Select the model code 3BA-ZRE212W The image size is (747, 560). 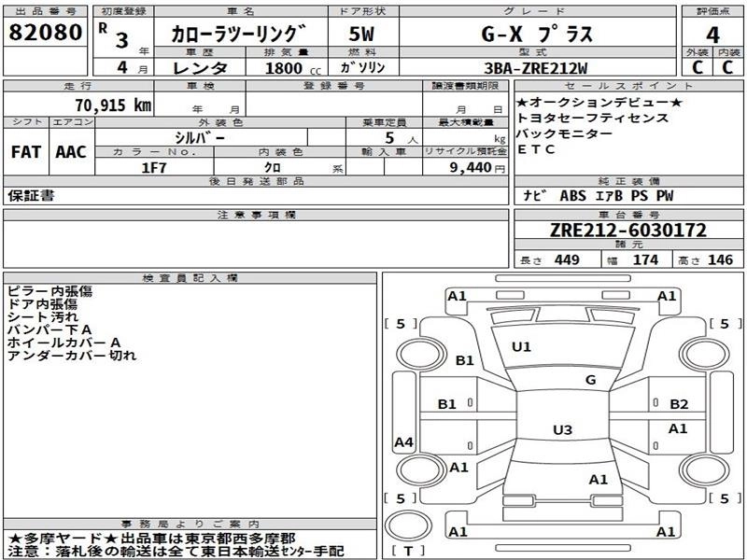(535, 68)
